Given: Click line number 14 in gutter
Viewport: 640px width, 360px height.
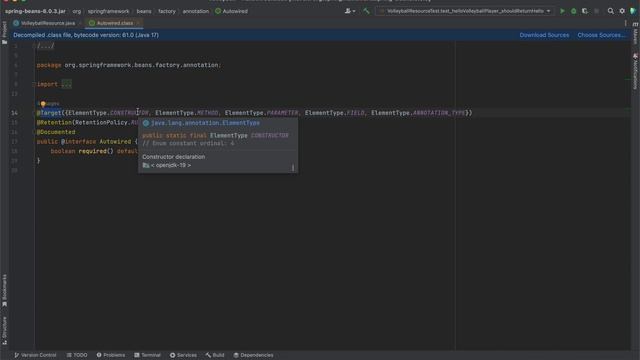Looking at the screenshot, I should point(14,113).
